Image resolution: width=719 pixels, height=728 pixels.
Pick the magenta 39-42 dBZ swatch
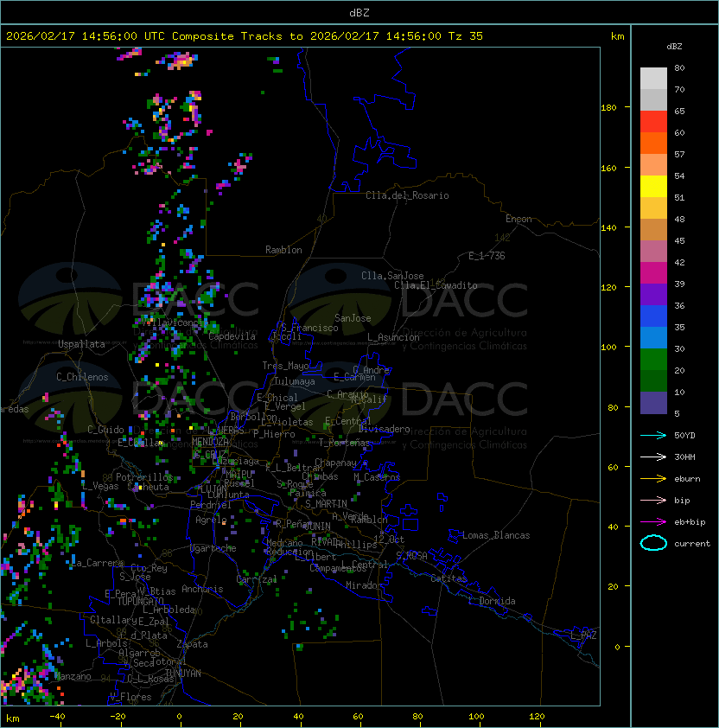click(653, 273)
